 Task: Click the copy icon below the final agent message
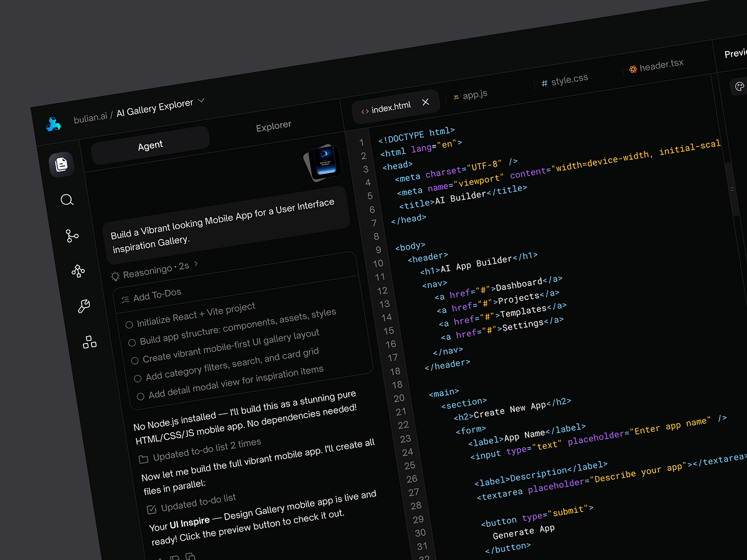190,556
